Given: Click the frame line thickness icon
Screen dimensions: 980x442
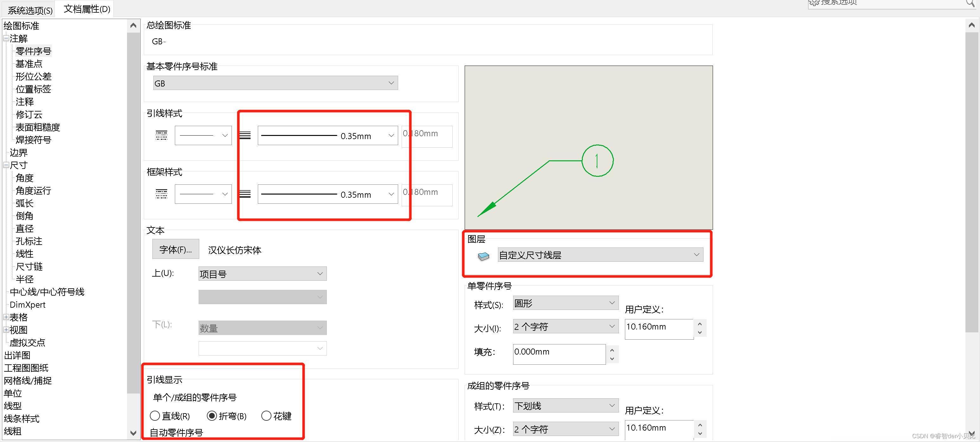Looking at the screenshot, I should [x=245, y=194].
